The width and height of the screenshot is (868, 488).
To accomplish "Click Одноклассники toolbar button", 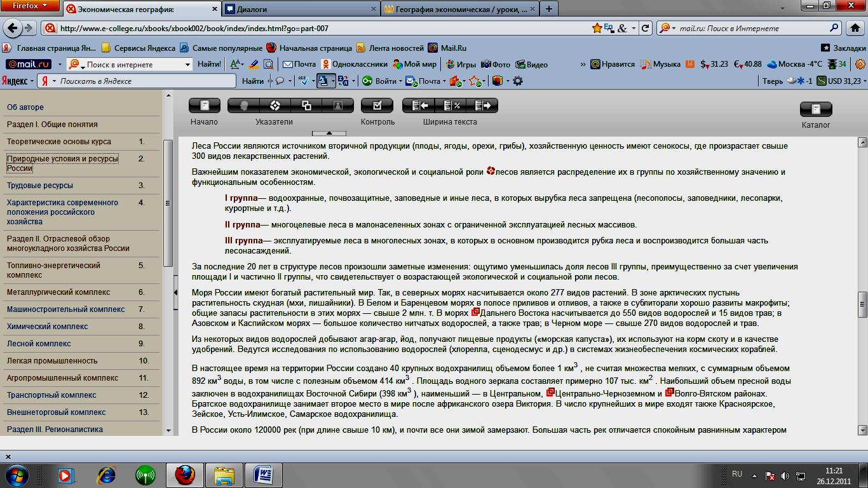I will [354, 64].
